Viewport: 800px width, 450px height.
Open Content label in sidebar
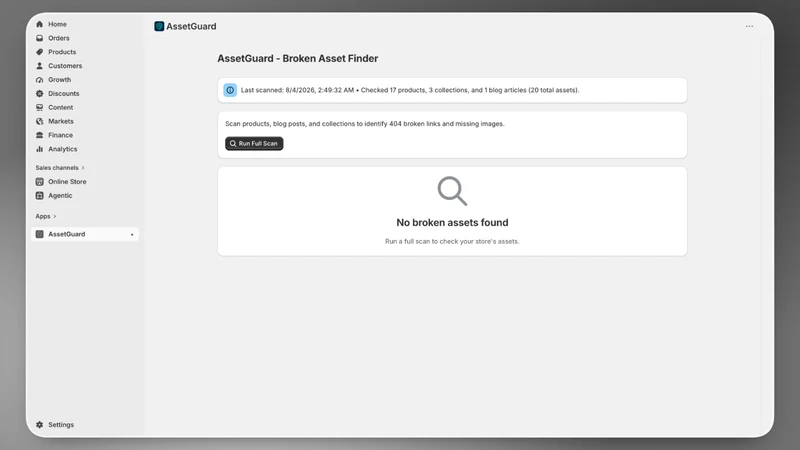[x=61, y=107]
